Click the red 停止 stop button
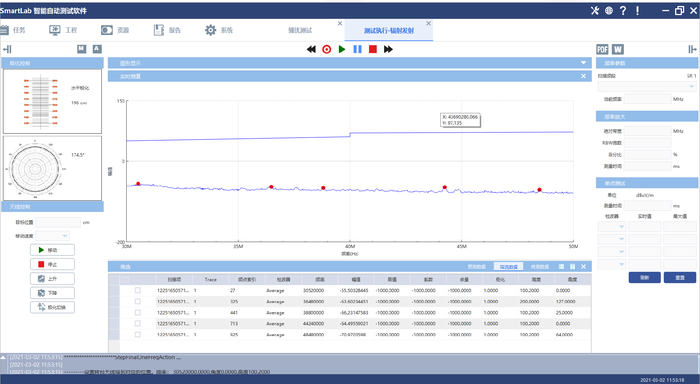The width and height of the screenshot is (700, 384). click(52, 264)
